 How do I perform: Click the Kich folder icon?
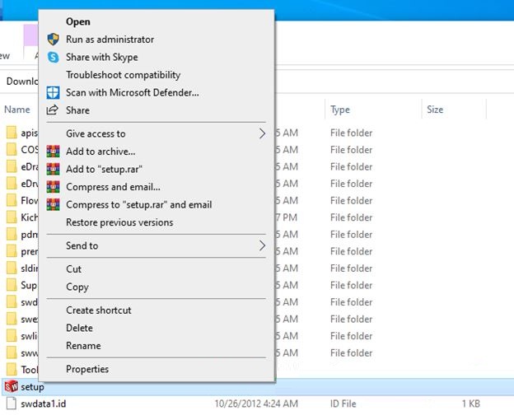[x=12, y=217]
